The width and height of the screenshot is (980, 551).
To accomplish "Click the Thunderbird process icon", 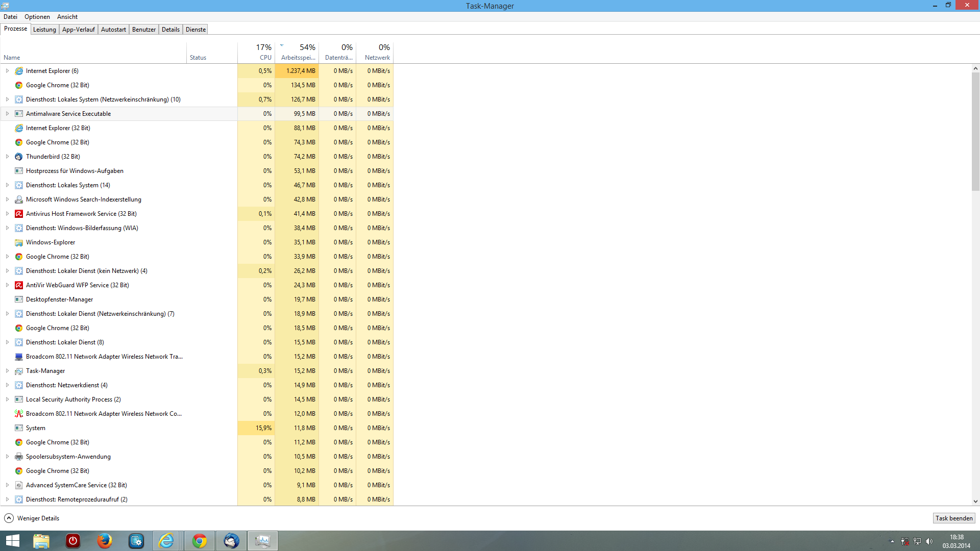I will [19, 157].
